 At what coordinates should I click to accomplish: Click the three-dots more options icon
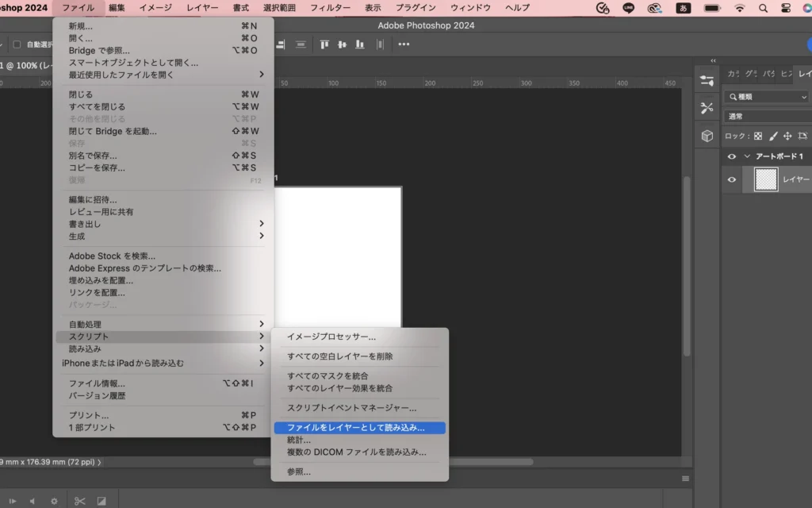(404, 44)
